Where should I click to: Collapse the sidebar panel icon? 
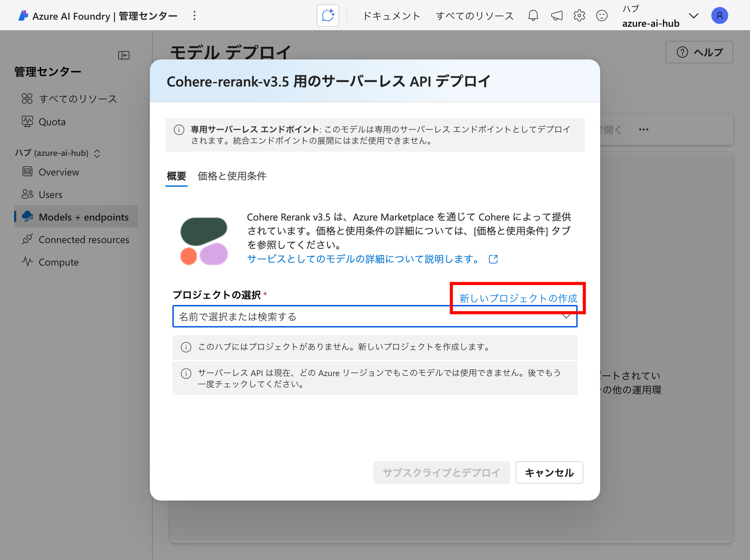point(123,55)
